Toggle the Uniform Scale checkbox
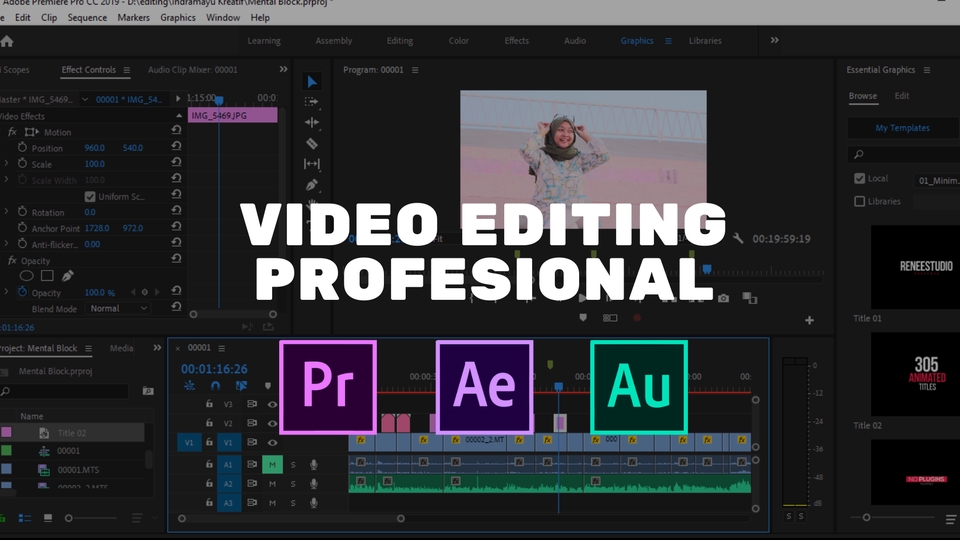This screenshot has height=540, width=960. (90, 197)
